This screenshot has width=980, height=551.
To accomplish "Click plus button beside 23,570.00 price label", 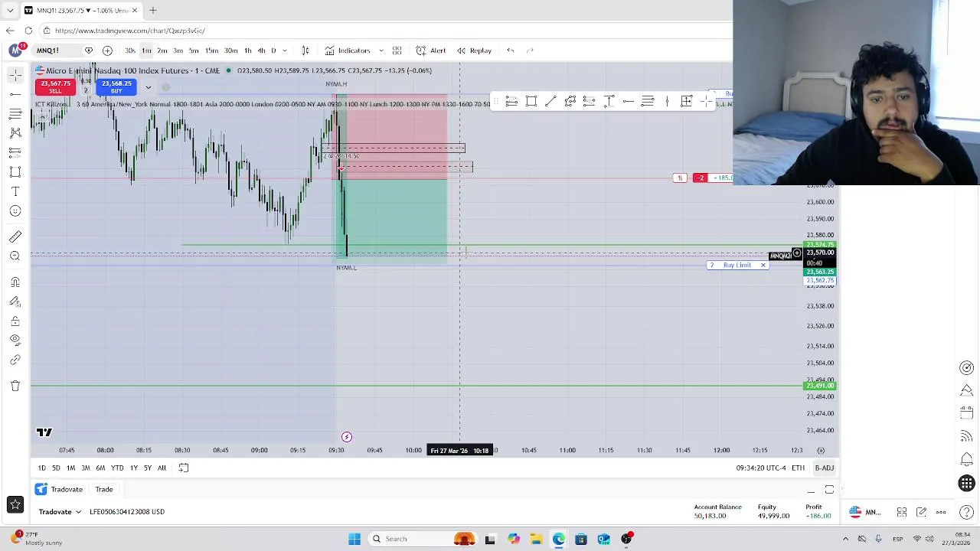I will [797, 253].
